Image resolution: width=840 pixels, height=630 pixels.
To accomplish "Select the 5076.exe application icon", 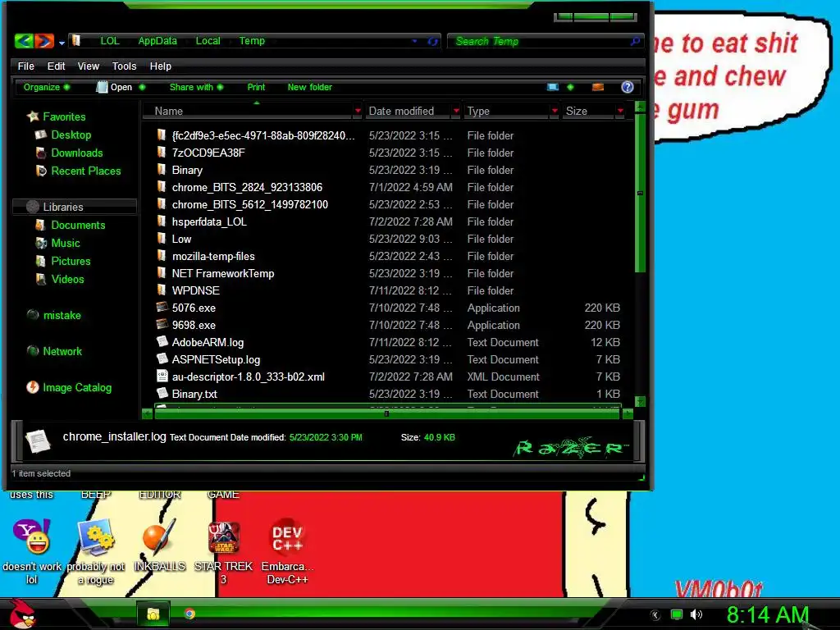I will point(162,308).
